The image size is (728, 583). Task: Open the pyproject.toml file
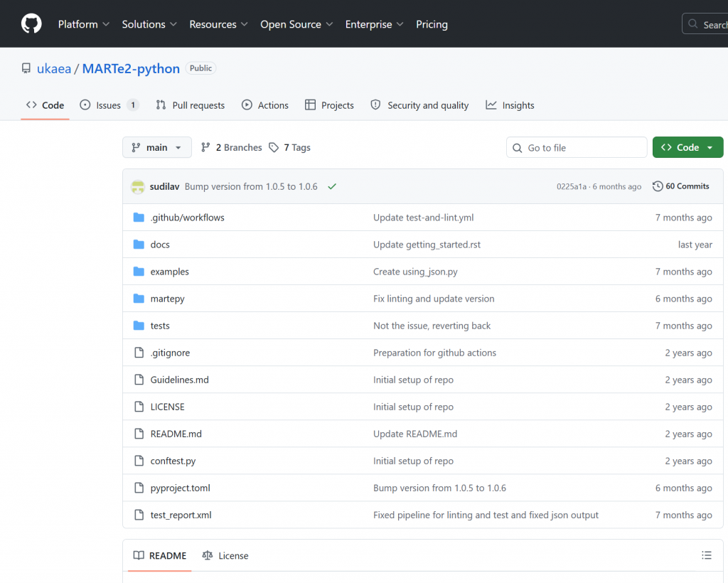click(180, 488)
